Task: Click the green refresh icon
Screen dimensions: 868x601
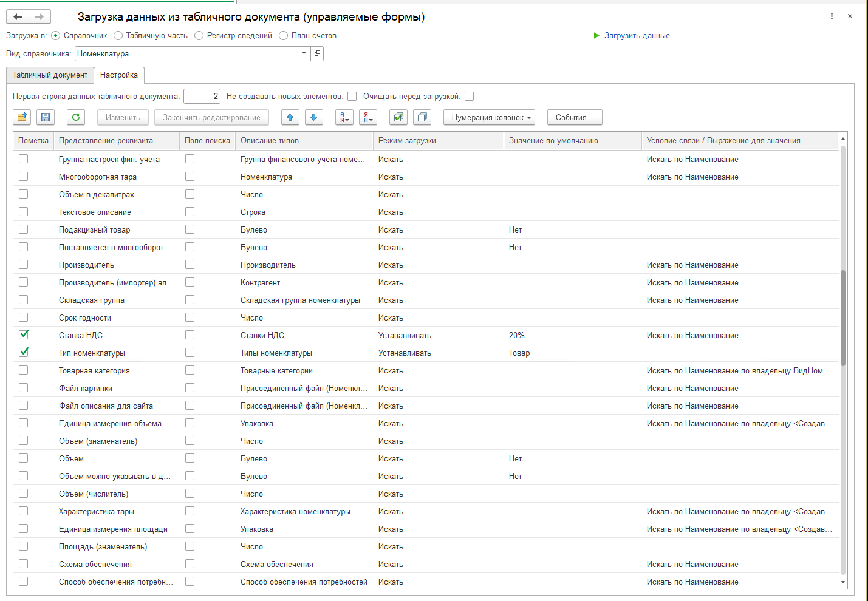Action: pyautogui.click(x=76, y=117)
